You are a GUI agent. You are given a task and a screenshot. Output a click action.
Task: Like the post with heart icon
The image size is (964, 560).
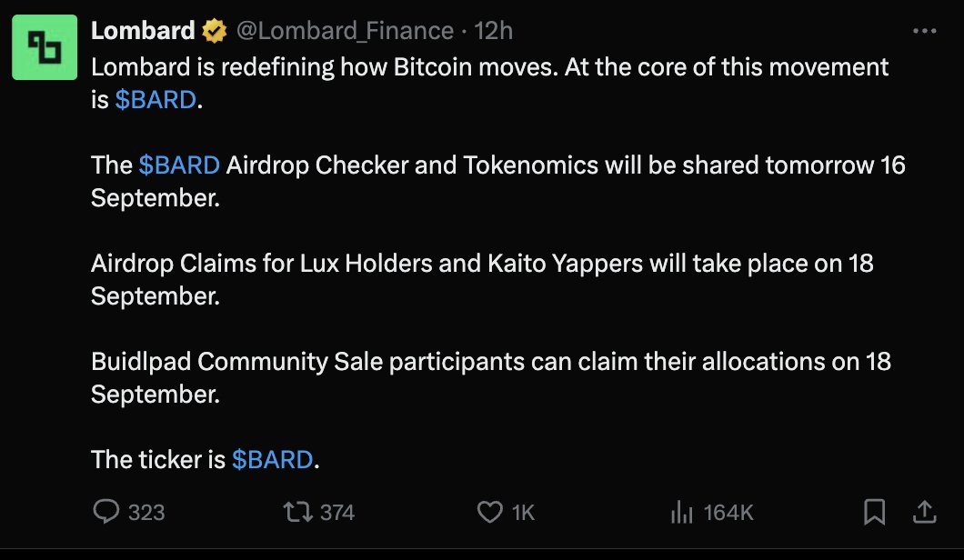490,512
